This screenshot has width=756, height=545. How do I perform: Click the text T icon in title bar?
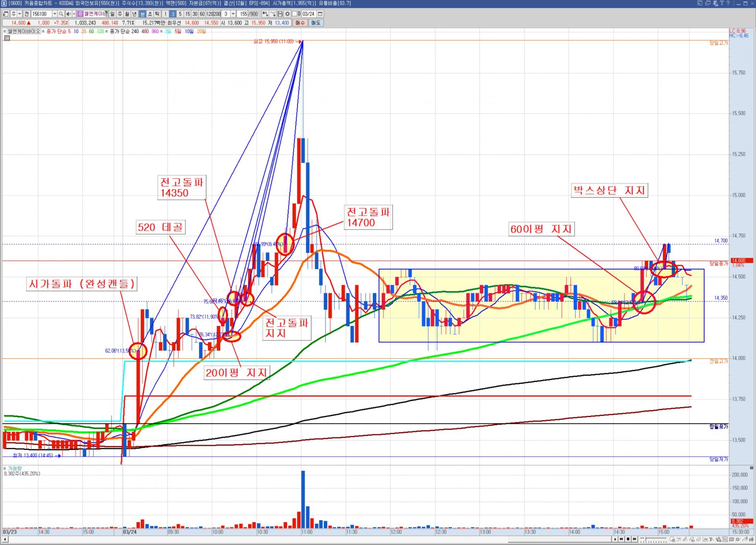coord(722,3)
